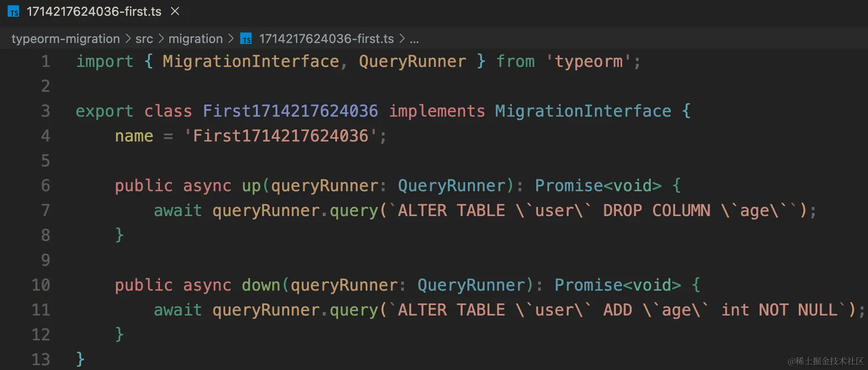Viewport: 868px width, 370px height.
Task: Click the closing brace on line 8
Action: tap(119, 235)
